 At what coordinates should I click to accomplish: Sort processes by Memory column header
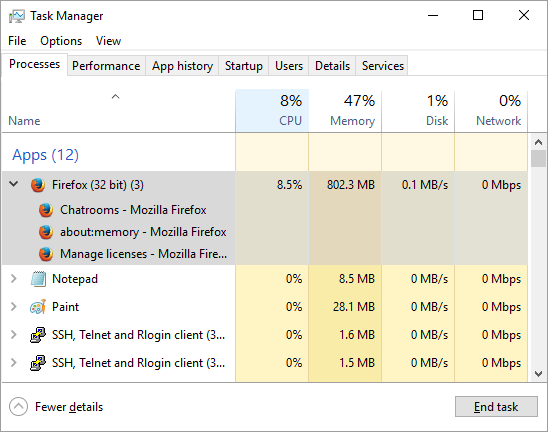click(x=345, y=111)
